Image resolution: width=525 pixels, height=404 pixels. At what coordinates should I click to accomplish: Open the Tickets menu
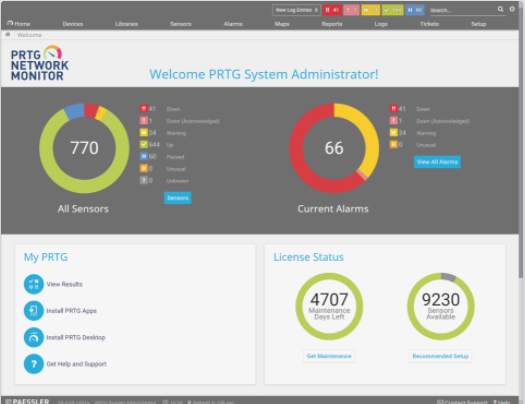(429, 24)
